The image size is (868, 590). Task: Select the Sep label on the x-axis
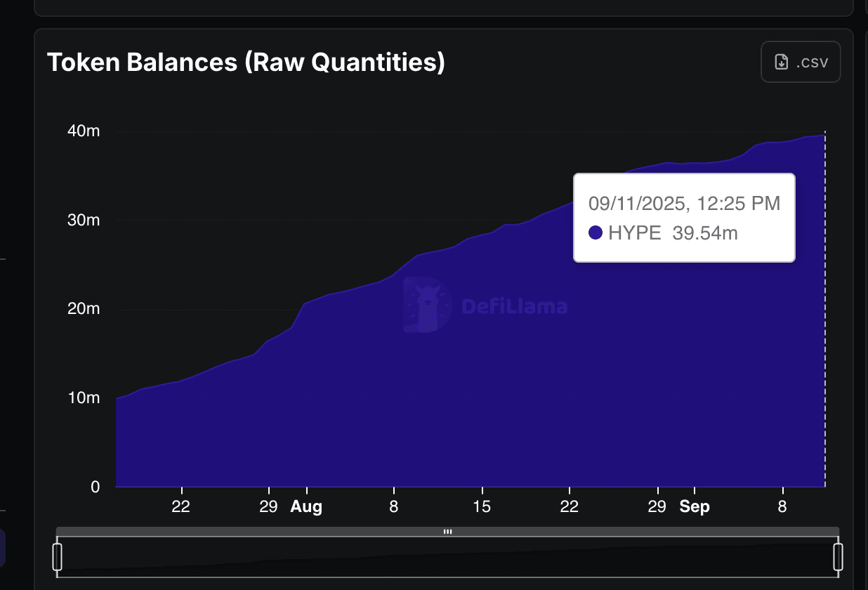[x=695, y=507]
